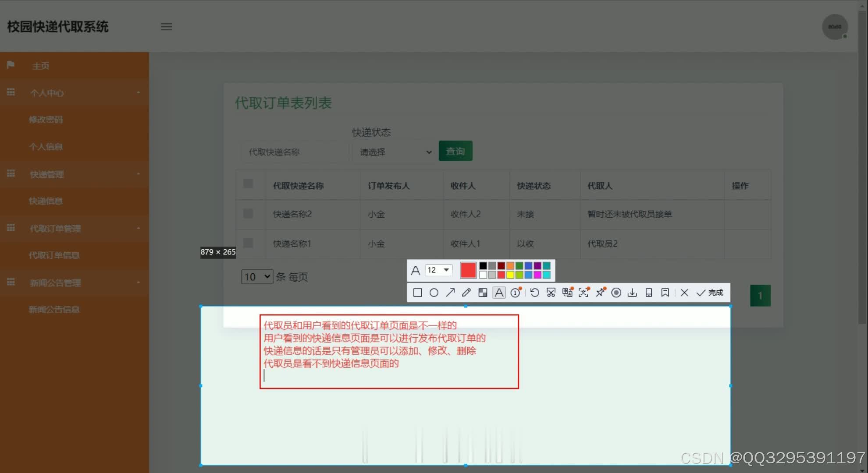Select the numbered step marker tool

[516, 293]
